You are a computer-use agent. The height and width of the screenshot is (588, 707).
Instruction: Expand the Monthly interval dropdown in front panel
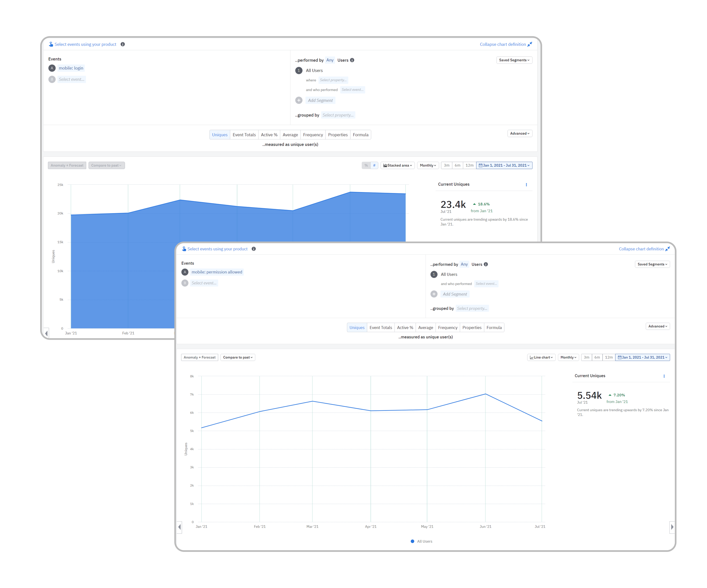[568, 357]
